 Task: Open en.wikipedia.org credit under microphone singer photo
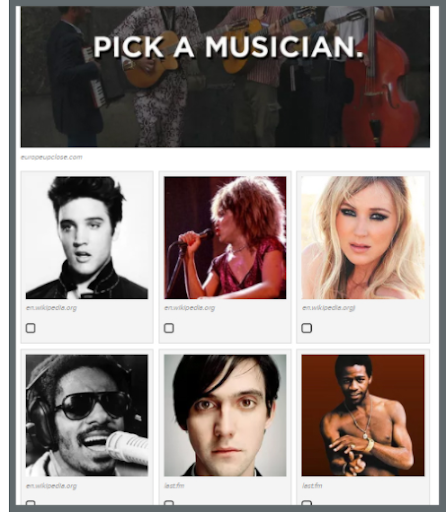tap(189, 308)
